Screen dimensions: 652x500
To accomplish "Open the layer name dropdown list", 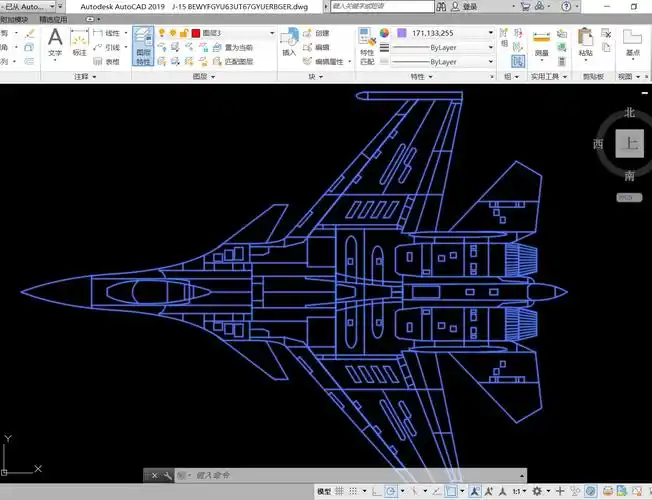I will tap(272, 33).
